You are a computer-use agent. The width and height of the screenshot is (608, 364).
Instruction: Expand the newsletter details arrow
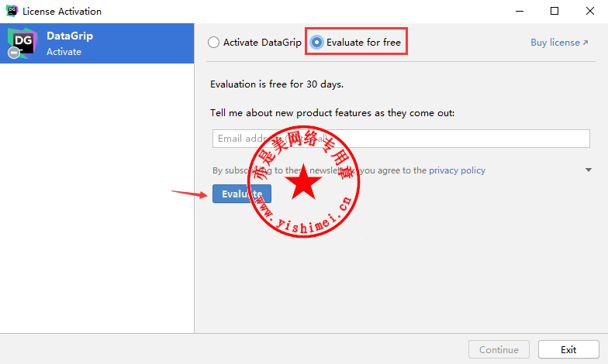point(588,170)
